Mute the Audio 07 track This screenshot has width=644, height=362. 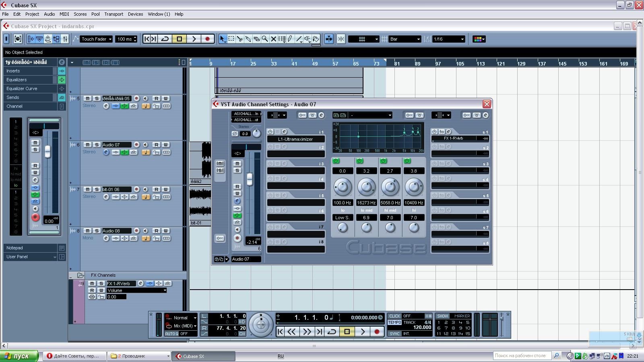[x=87, y=145]
